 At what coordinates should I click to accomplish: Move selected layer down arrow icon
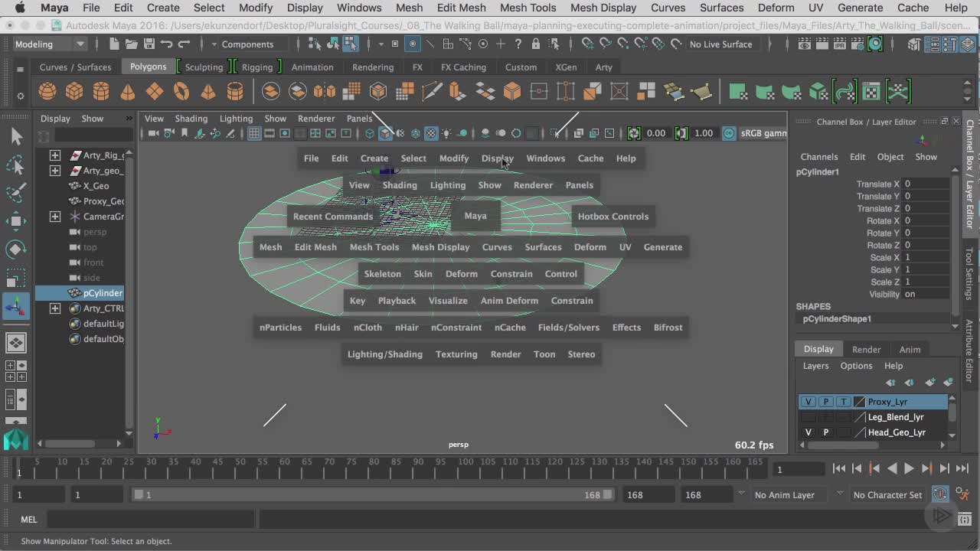pyautogui.click(x=910, y=382)
